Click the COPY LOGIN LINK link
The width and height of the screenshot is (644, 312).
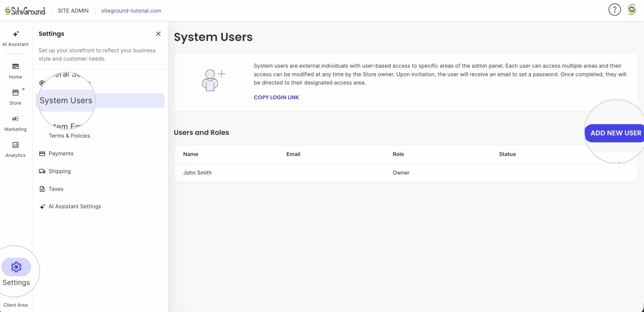click(276, 97)
